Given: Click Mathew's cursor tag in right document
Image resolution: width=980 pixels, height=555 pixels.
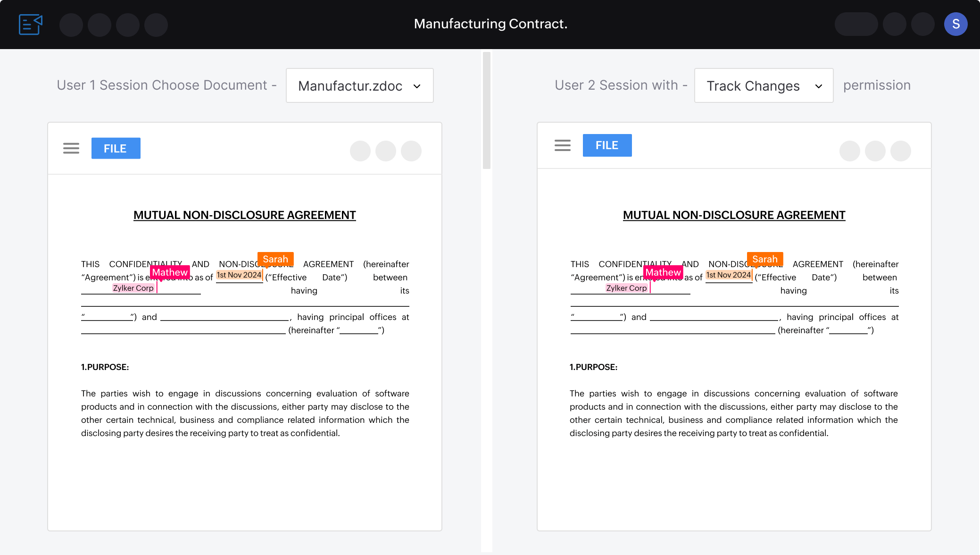Looking at the screenshot, I should [x=663, y=272].
